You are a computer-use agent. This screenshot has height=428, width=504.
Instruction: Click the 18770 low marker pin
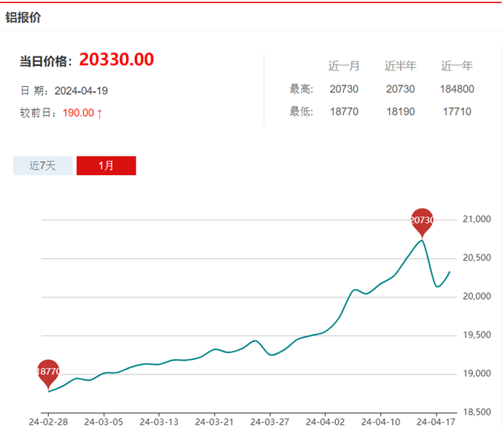click(x=48, y=374)
